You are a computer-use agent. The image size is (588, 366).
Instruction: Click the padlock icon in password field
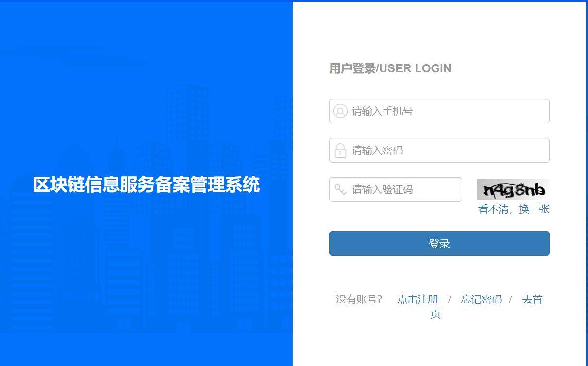[x=340, y=150]
